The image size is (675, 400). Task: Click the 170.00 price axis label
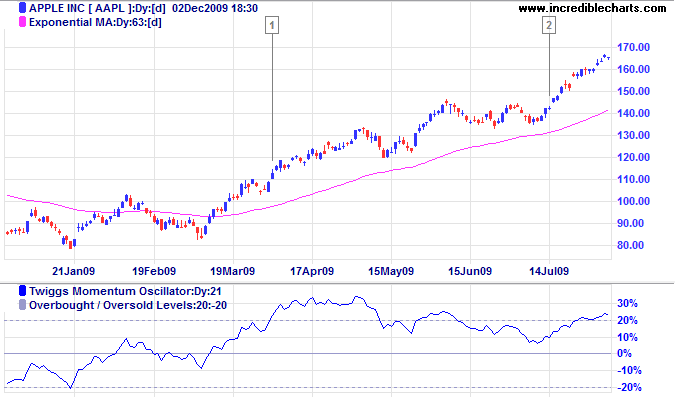pyautogui.click(x=633, y=47)
